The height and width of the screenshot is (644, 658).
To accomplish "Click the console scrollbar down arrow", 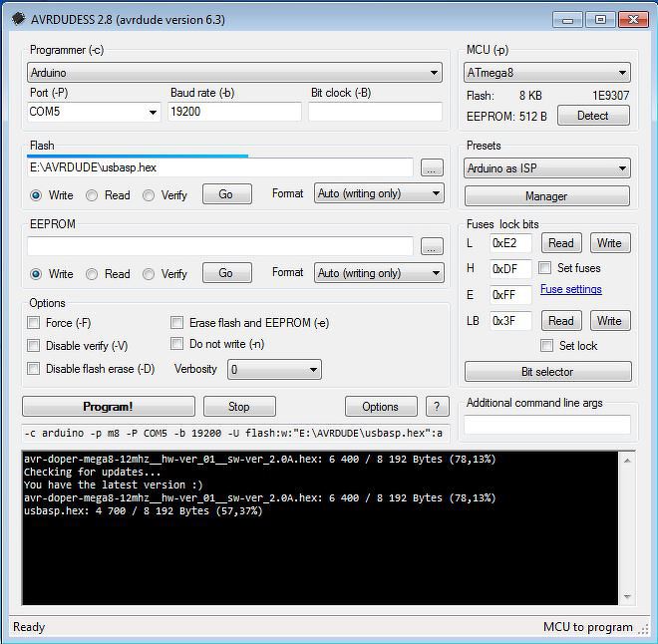I will pos(627,596).
